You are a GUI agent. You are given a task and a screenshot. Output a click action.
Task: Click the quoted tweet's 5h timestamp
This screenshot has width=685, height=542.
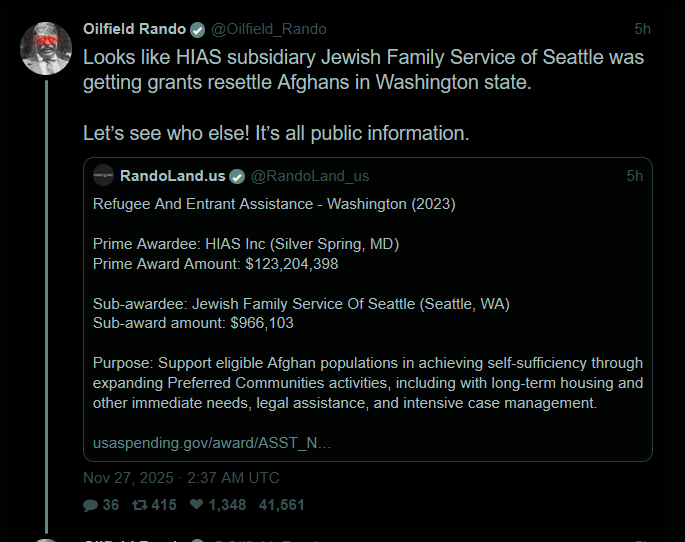[634, 176]
